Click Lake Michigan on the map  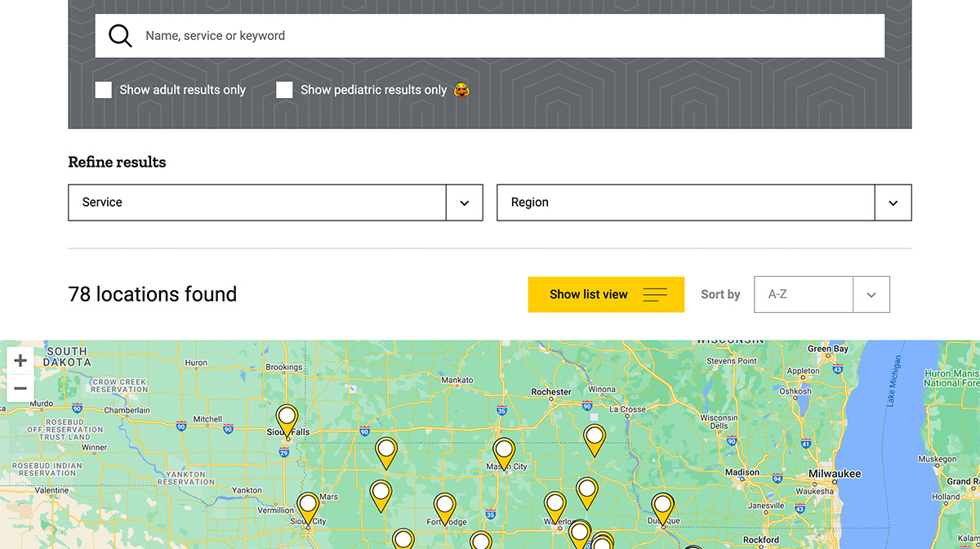point(896,381)
